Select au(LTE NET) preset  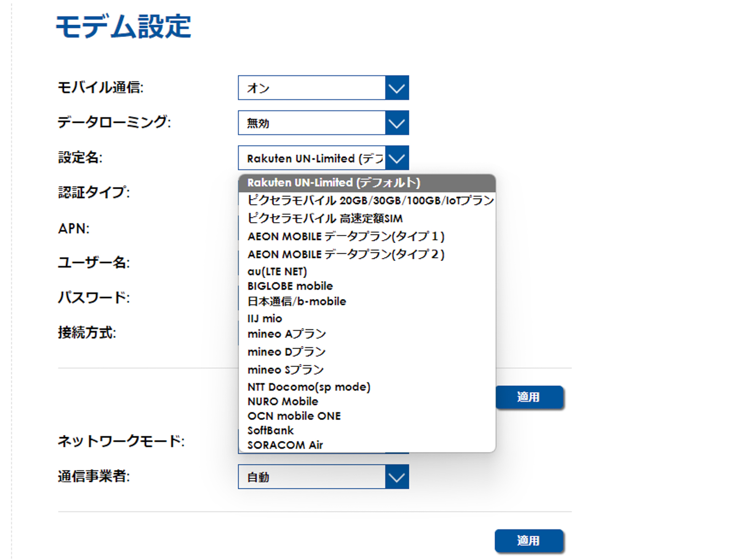(x=277, y=271)
